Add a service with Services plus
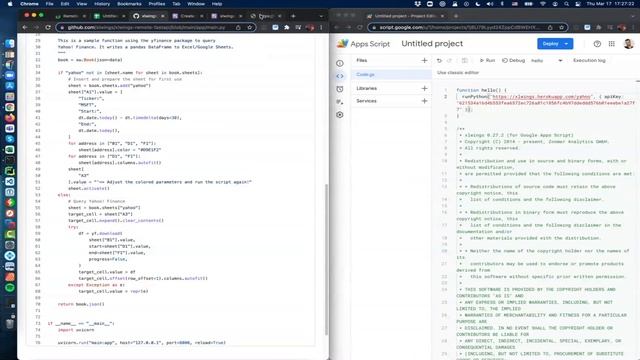Screen dimensions: 640x360 424,101
